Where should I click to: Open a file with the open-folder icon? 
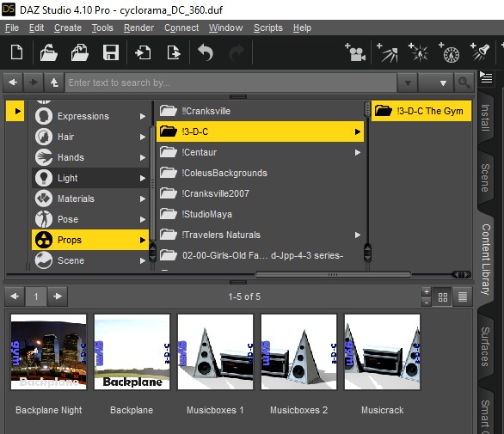point(48,52)
